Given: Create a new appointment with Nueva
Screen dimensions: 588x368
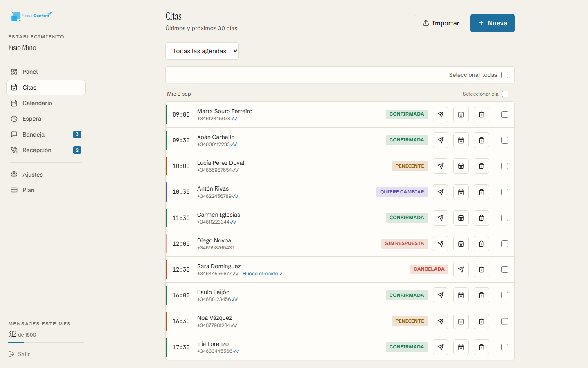Looking at the screenshot, I should 492,23.
